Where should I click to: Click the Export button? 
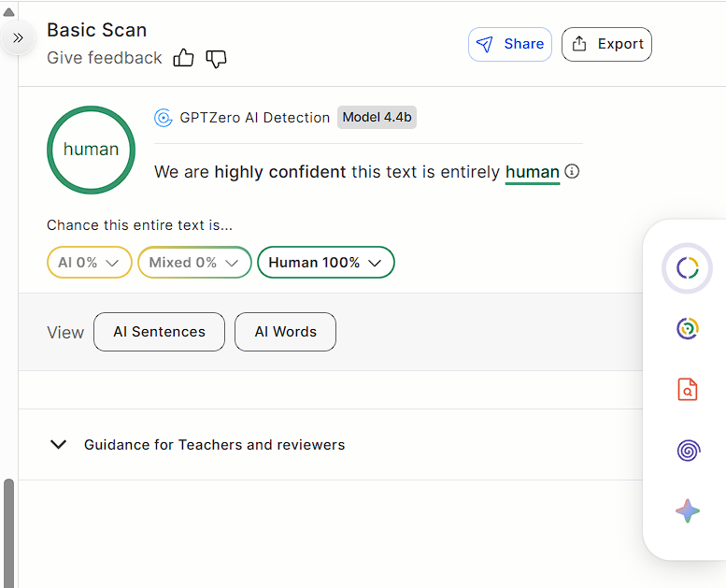(x=606, y=44)
